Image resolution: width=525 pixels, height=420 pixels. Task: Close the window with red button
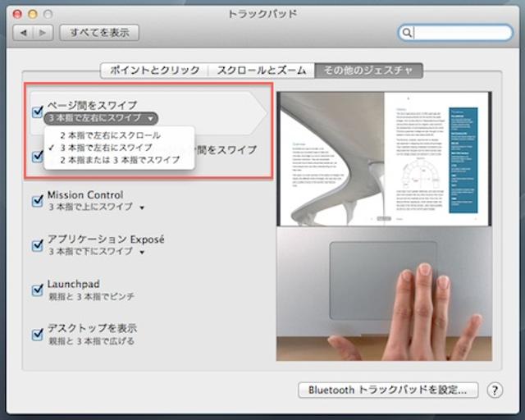click(x=17, y=14)
